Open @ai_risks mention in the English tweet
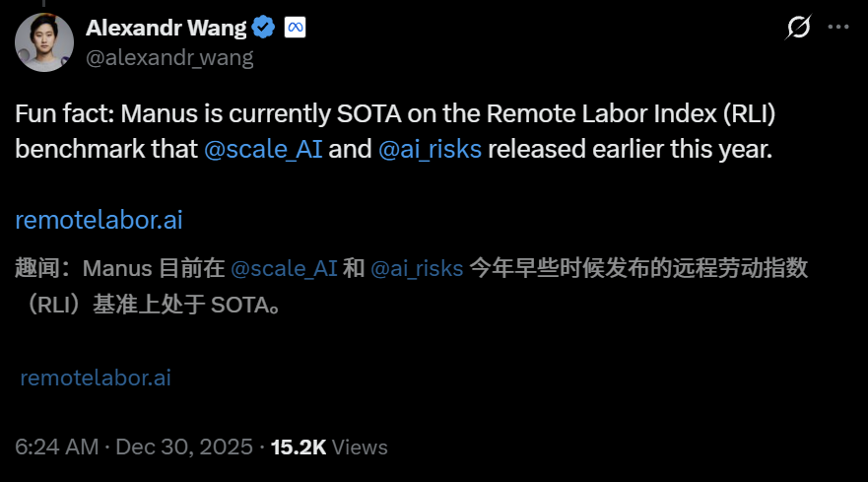Screen dimensions: 868x482 431,152
